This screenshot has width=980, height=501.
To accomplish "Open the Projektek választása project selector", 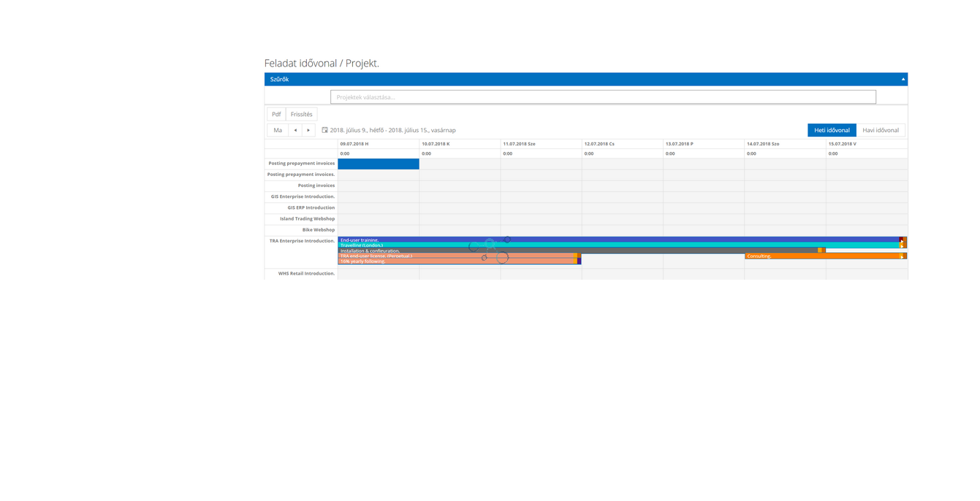I will 603,97.
